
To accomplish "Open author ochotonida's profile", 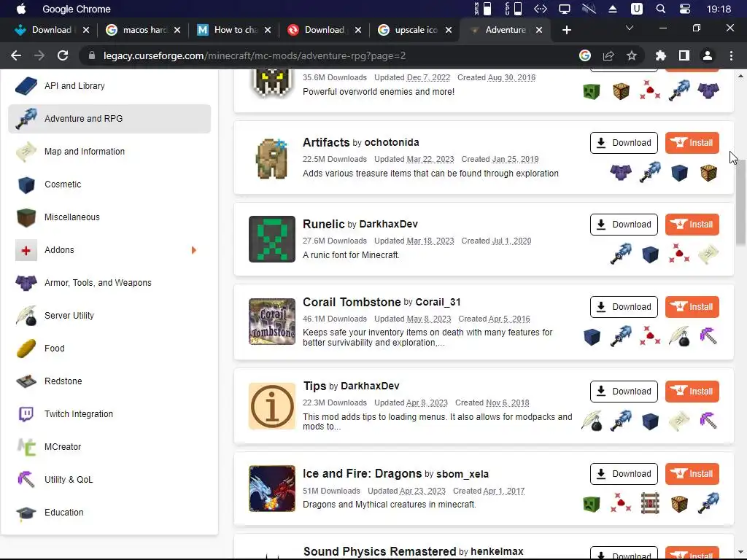I will pos(392,142).
